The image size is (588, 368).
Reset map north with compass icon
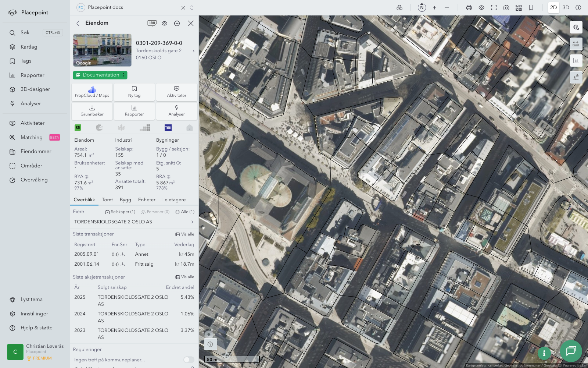pyautogui.click(x=422, y=8)
